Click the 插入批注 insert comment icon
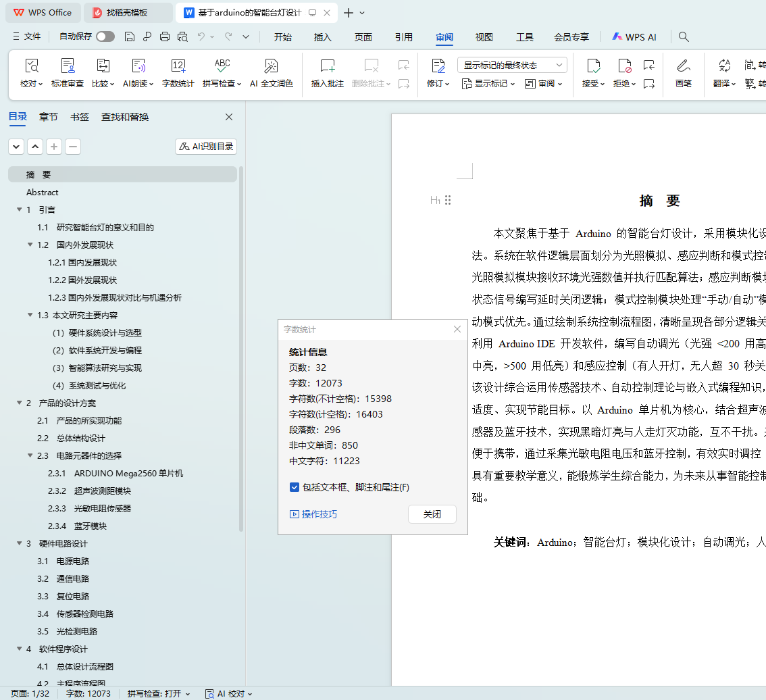This screenshot has width=766, height=700. click(328, 66)
